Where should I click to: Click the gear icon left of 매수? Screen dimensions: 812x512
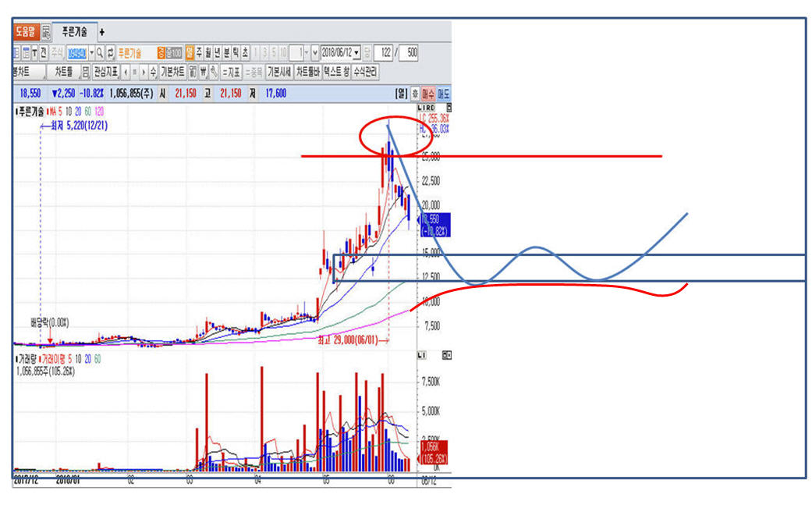(x=415, y=93)
